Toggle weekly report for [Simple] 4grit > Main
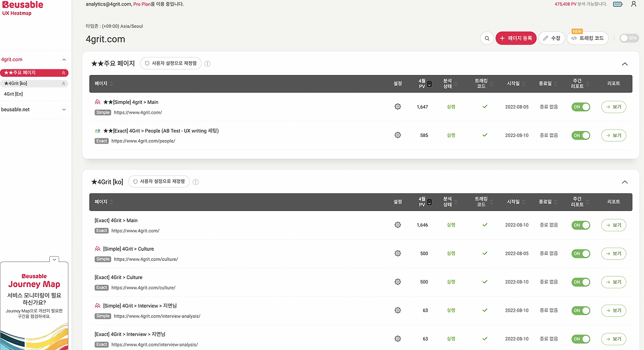The image size is (644, 350). (581, 107)
